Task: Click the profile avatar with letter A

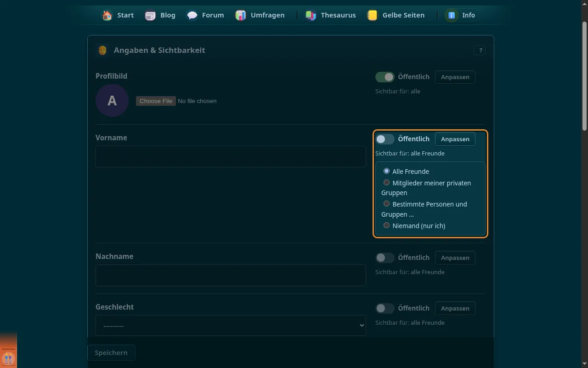Action: [112, 100]
